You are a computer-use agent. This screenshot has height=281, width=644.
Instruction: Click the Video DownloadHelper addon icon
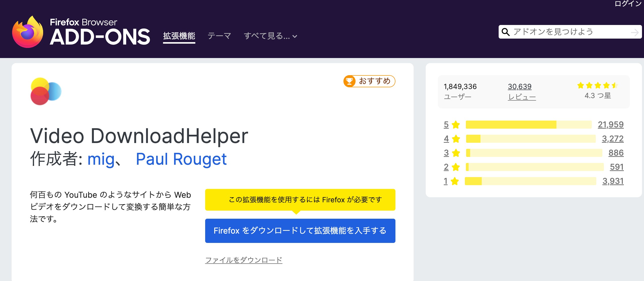(46, 91)
